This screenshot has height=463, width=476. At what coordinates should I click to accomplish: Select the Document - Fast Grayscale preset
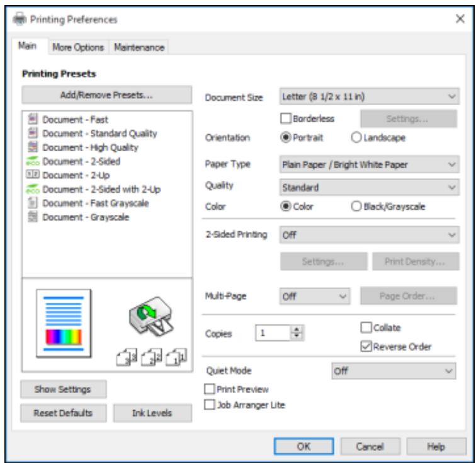click(x=96, y=203)
